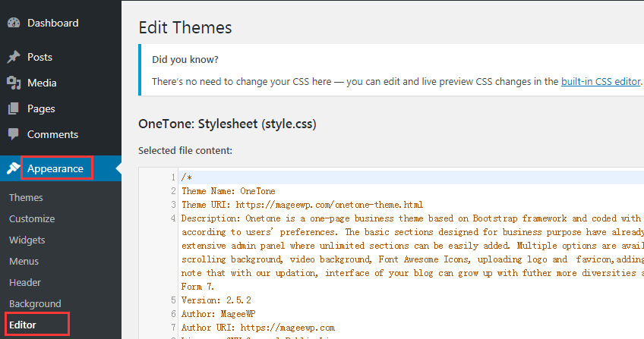Click the Edit Themes page heading
644x339 pixels.
tap(185, 28)
